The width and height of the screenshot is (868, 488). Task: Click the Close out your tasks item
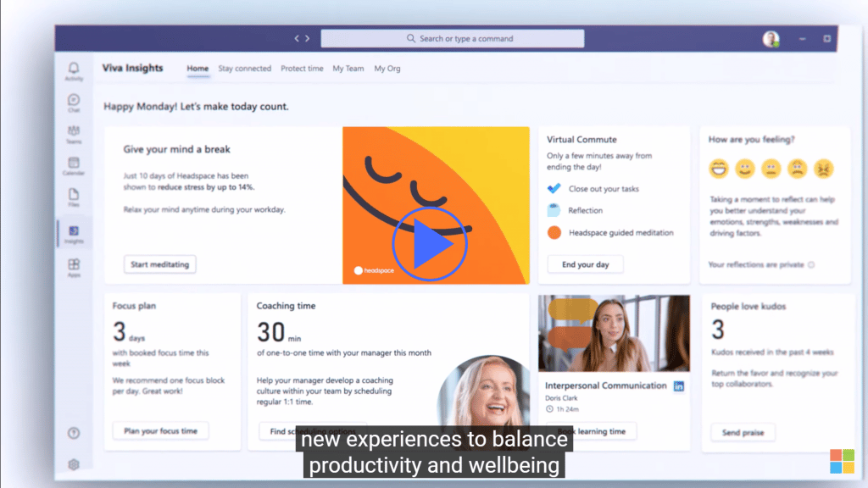(x=604, y=189)
